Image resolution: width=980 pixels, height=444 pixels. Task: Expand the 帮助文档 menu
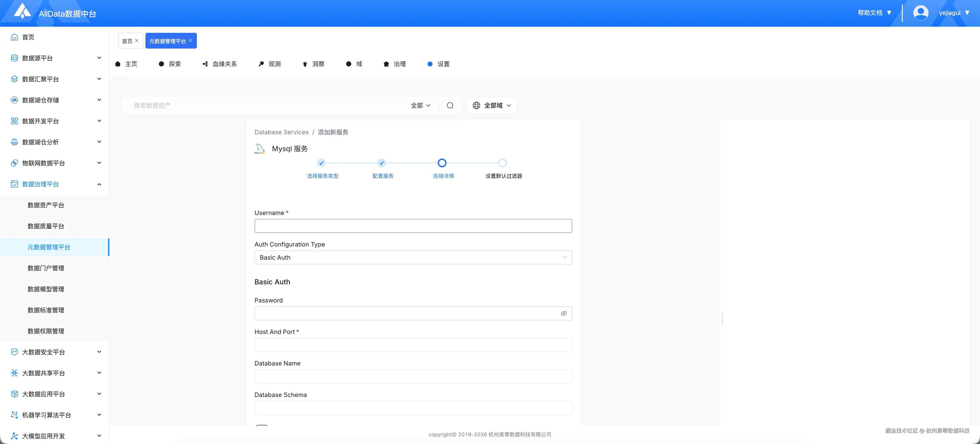point(875,12)
